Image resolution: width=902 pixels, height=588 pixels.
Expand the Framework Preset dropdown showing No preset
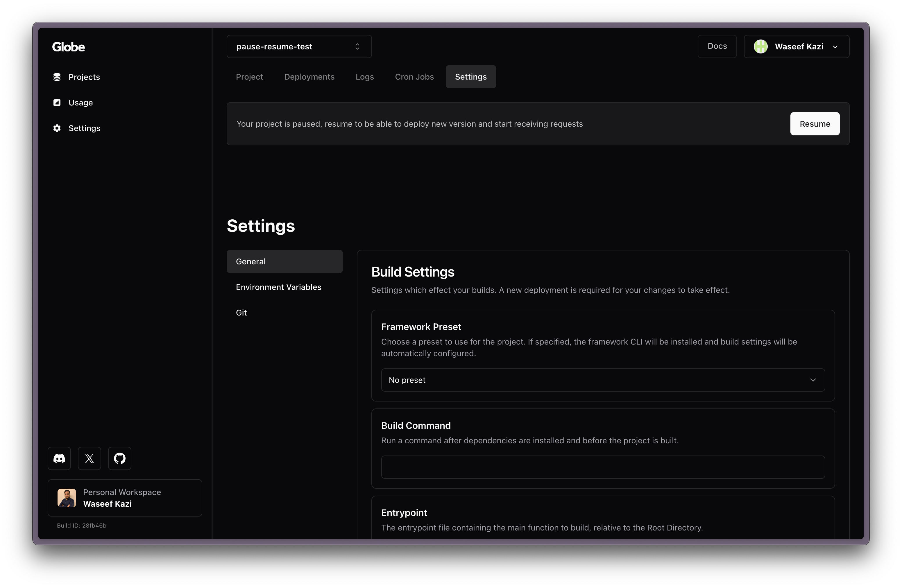603,380
